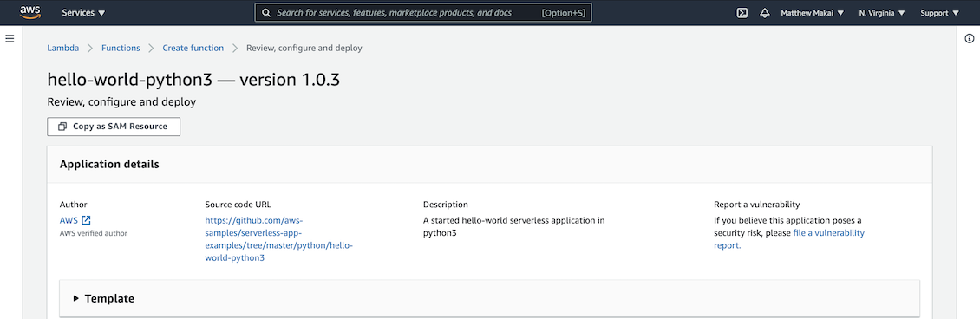Viewport: 980px width, 319px height.
Task: Focus the AWS services search field
Action: pos(423,12)
